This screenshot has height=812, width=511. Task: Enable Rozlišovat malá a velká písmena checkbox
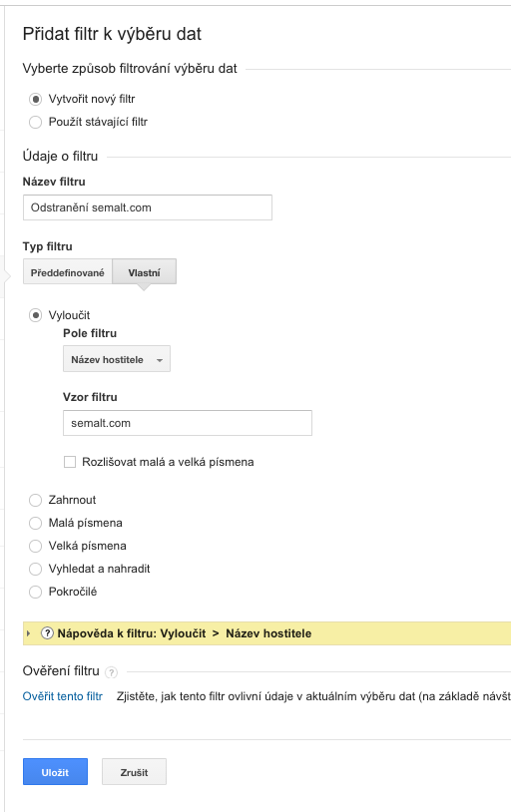[70, 462]
